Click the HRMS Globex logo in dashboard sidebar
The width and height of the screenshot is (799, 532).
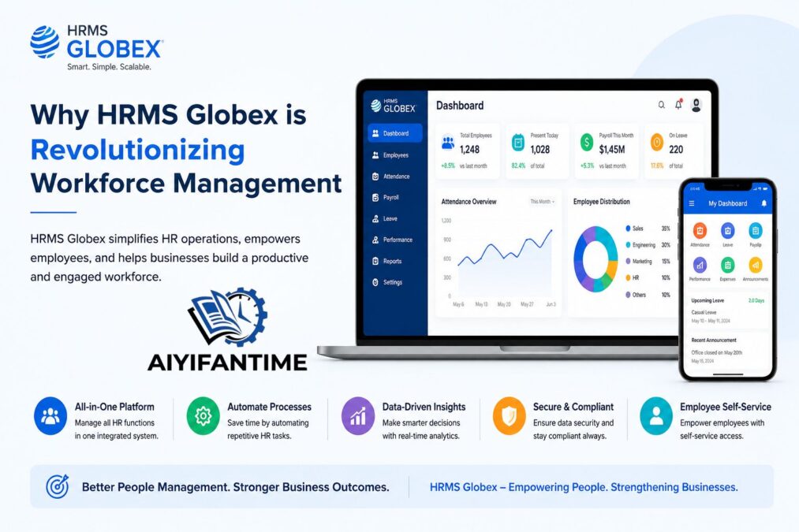click(x=393, y=106)
